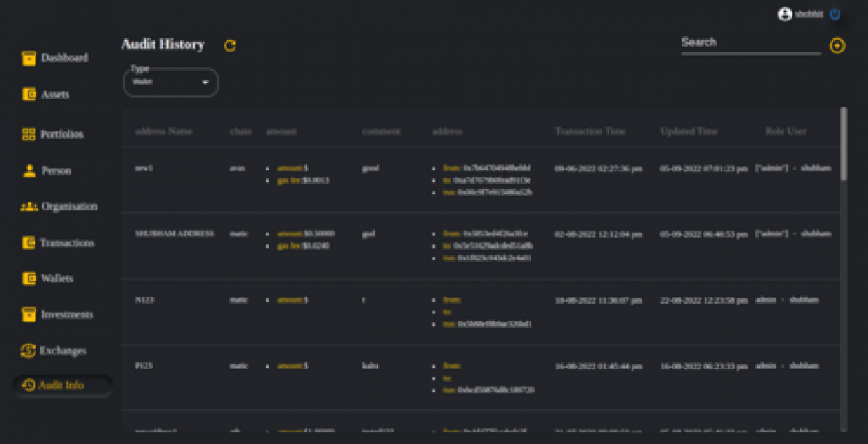Click the Organisation group icon
This screenshot has width=868, height=444.
[29, 207]
